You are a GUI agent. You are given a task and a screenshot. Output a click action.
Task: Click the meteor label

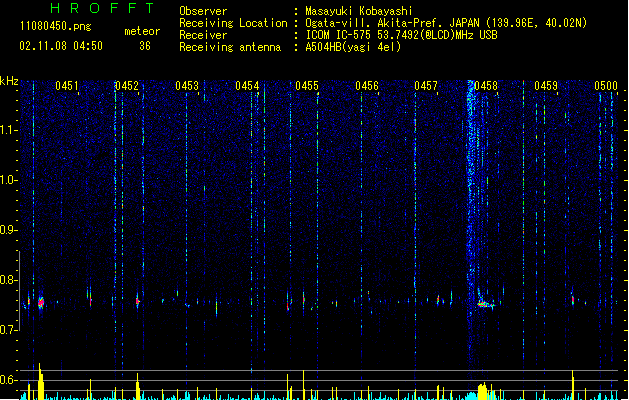(x=142, y=31)
